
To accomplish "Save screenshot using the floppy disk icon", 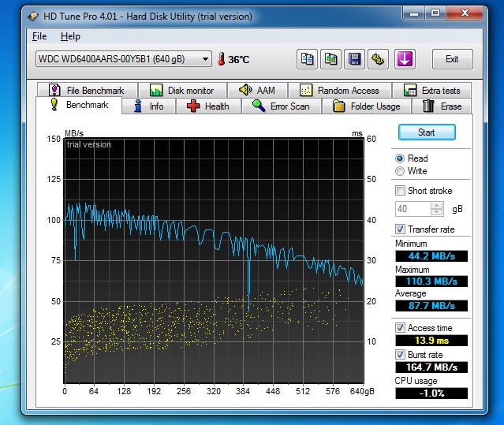I will coord(355,59).
